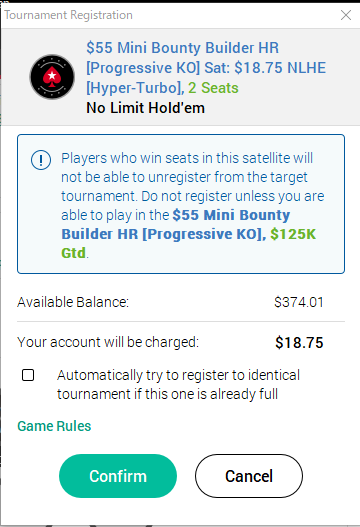The height and width of the screenshot is (527, 360).
Task: Click the '$55 Mini Bounty Builder HR' title
Action: point(183,48)
